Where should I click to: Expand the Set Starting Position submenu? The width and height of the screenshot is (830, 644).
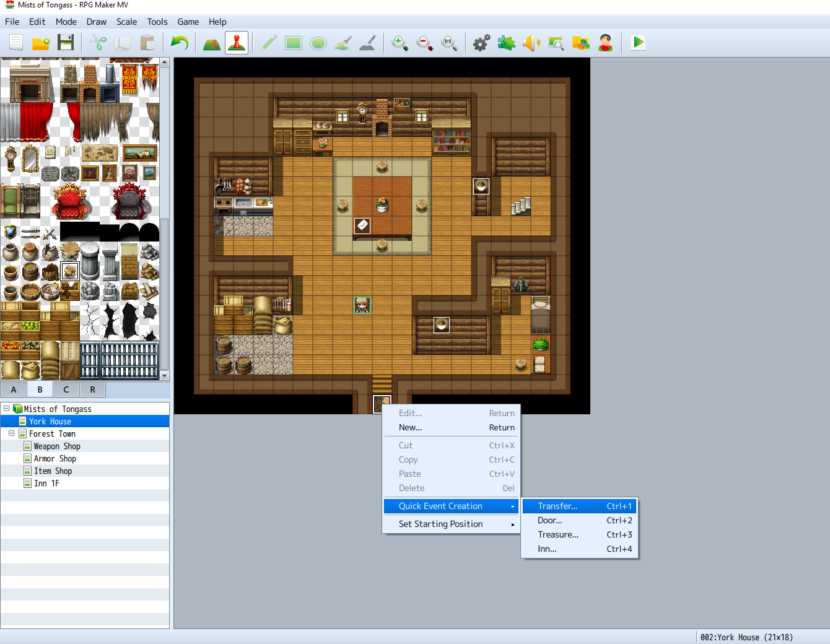[451, 524]
